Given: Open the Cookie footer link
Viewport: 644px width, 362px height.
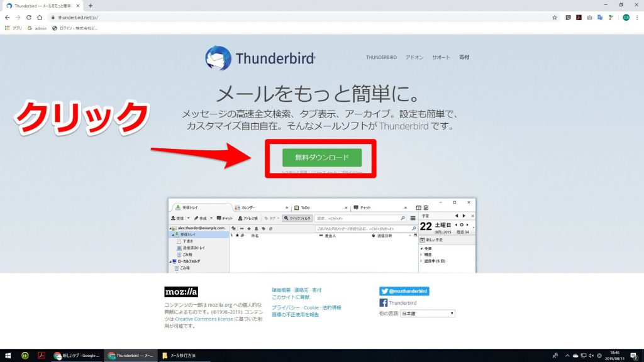Looking at the screenshot, I should click(311, 307).
